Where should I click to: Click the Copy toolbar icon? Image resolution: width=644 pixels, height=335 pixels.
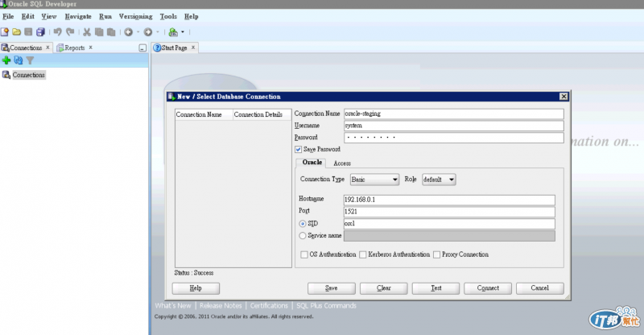pos(99,32)
